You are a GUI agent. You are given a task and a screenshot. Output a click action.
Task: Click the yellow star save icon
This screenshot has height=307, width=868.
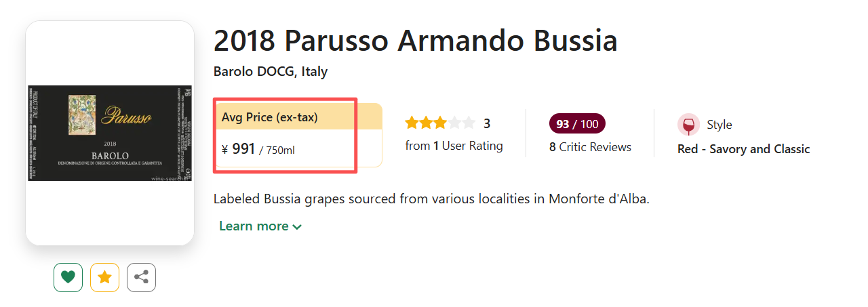pos(104,277)
